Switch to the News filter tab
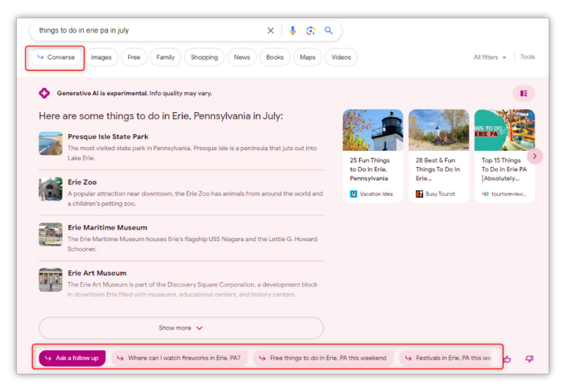 click(241, 57)
